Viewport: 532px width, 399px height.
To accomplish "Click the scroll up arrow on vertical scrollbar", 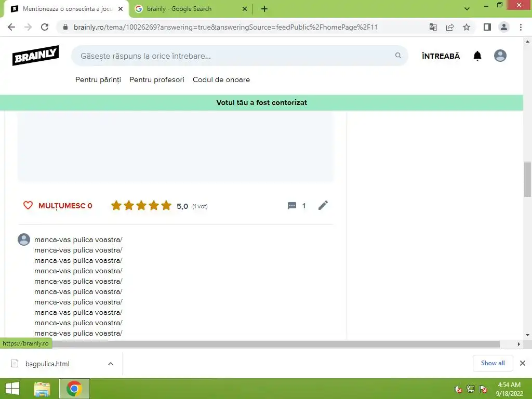I will (527, 42).
